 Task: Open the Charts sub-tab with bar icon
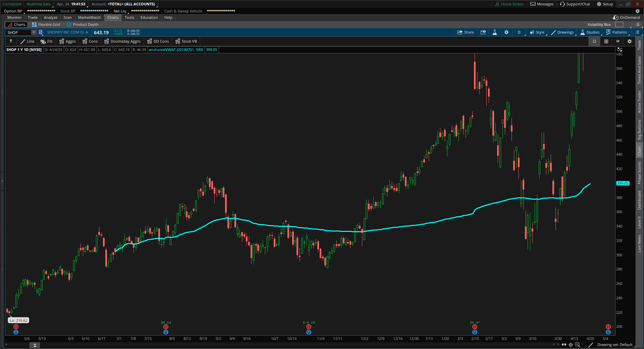[16, 24]
